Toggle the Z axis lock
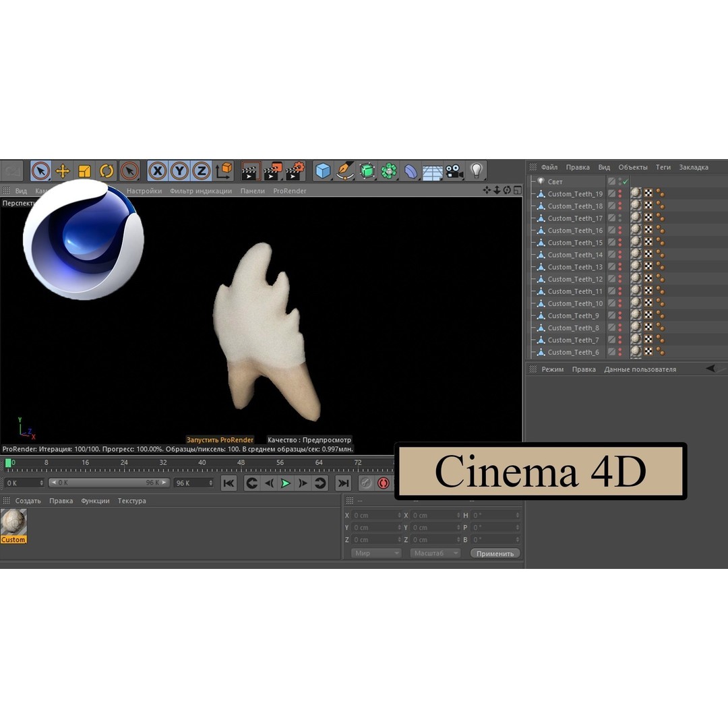The image size is (728, 728). click(202, 171)
